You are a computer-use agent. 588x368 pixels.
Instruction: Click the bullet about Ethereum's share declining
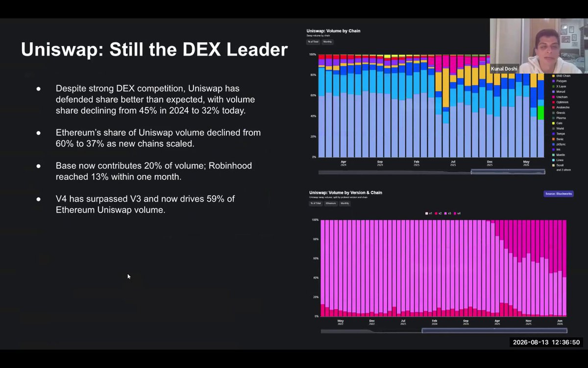point(158,138)
